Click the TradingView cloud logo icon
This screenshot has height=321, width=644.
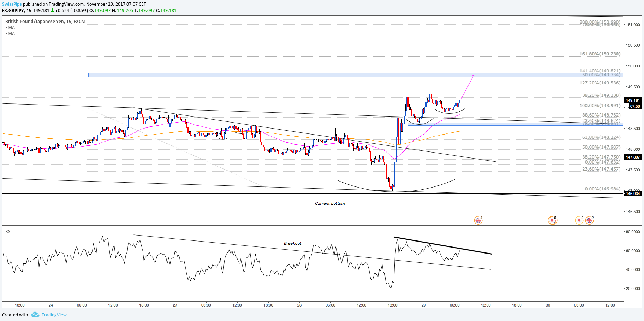coord(35,314)
